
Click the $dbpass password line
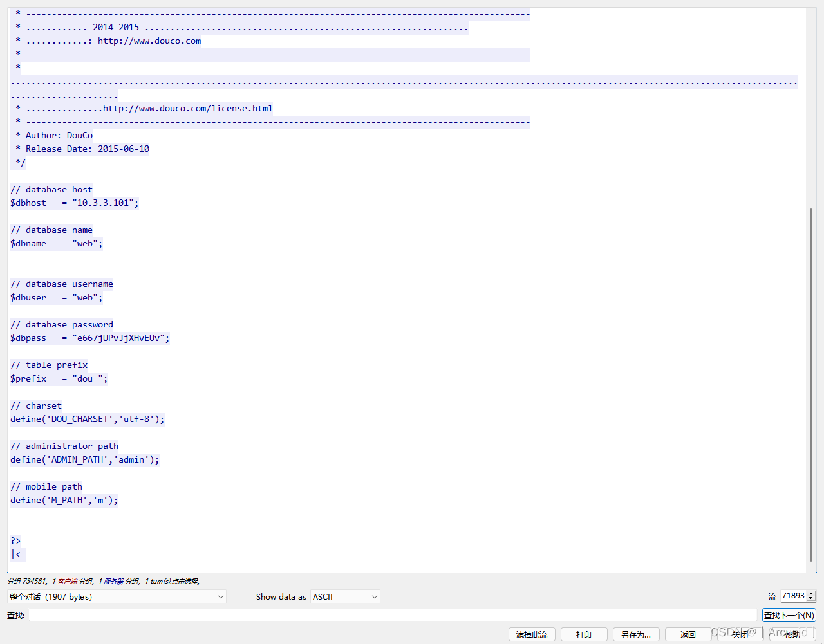(x=90, y=338)
